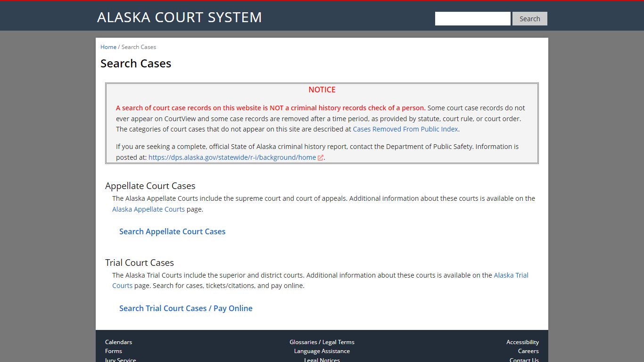Image resolution: width=644 pixels, height=362 pixels.
Task: Click Search Trial Court Cases / Pay Online
Action: pos(186,308)
